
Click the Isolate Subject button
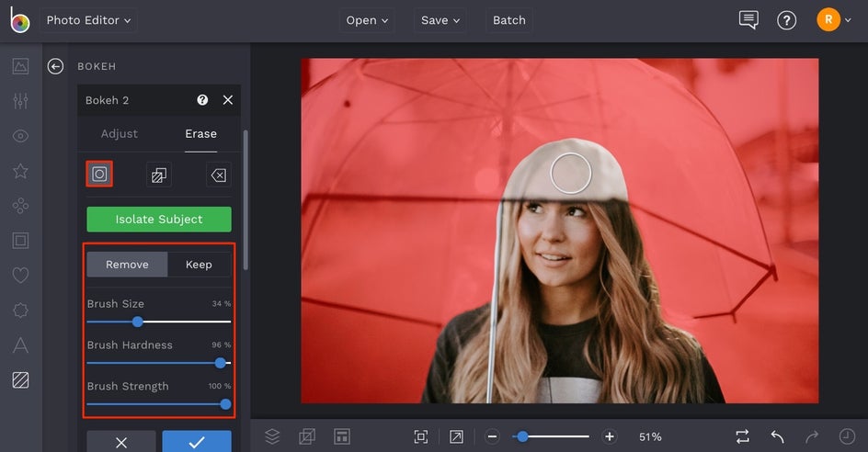point(159,219)
